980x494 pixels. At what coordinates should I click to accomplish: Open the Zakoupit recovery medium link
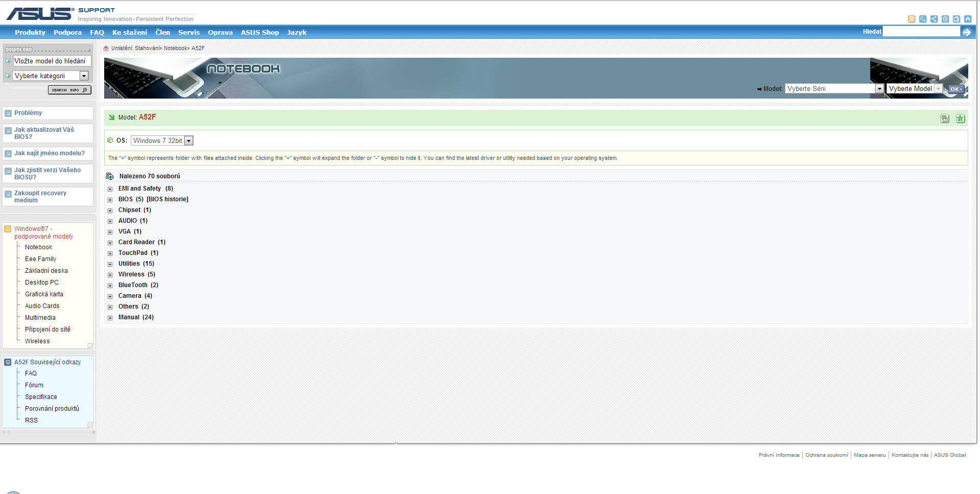click(40, 197)
